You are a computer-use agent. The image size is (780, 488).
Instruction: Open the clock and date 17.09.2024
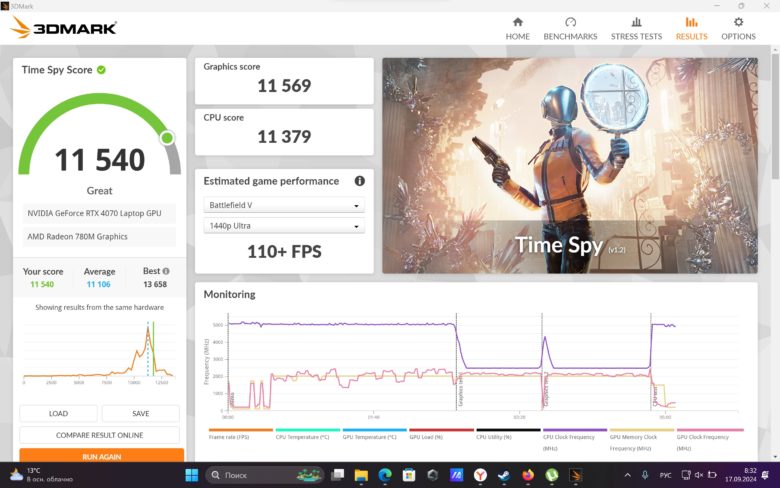click(740, 475)
